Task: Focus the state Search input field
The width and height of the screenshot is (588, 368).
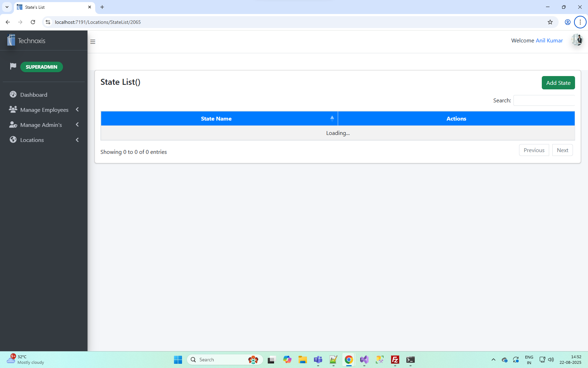Action: point(544,101)
